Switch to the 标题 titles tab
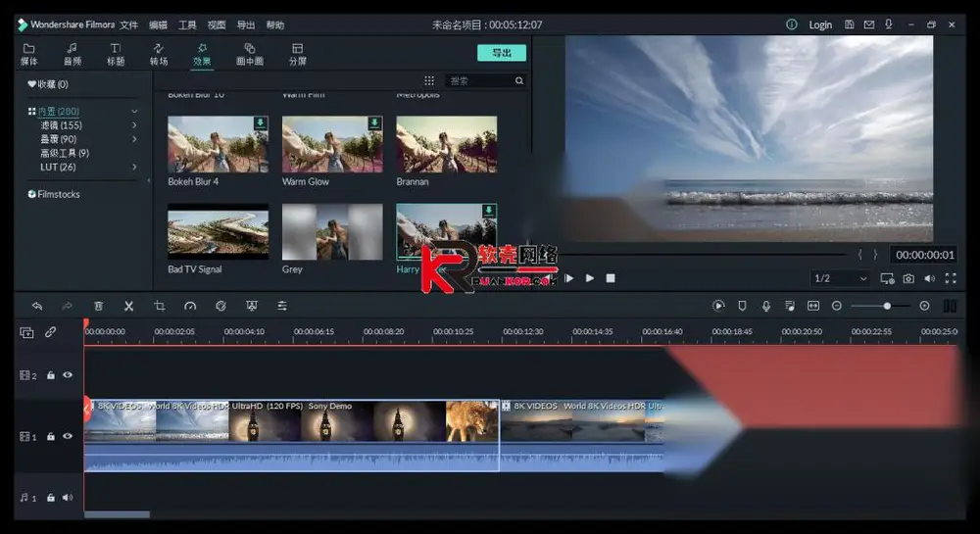 [x=116, y=54]
